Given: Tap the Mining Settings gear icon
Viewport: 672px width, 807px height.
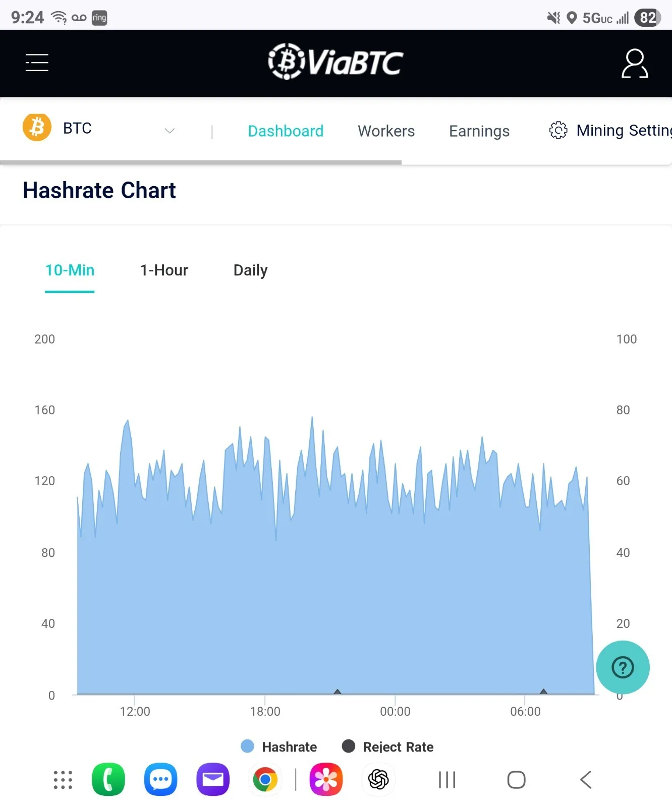Looking at the screenshot, I should [x=558, y=130].
